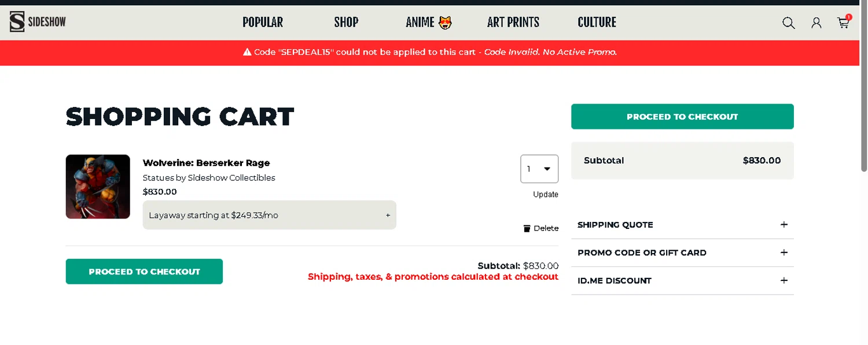Screen dimensions: 868x345
Task: Open the Shop menu
Action: [x=346, y=23]
